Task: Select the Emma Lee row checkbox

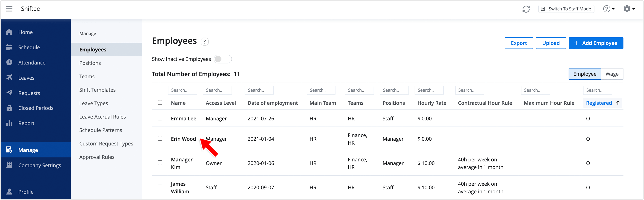Action: tap(160, 118)
